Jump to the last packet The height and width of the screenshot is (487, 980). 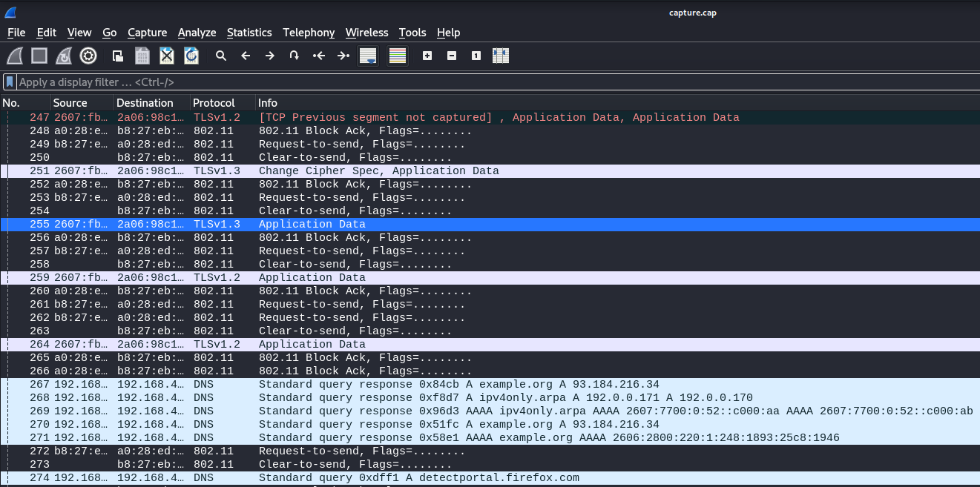(x=343, y=56)
